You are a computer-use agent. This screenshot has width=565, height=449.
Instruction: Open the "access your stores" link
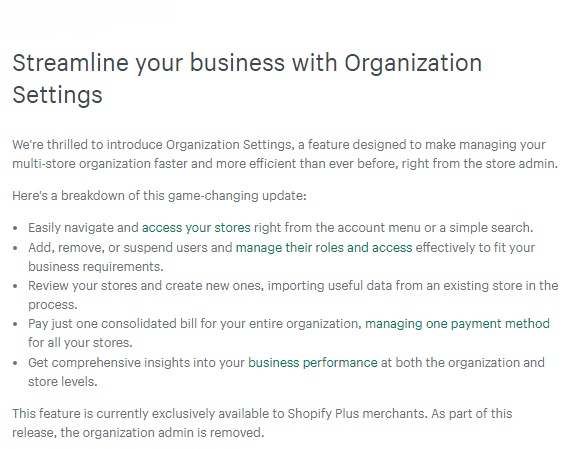pos(196,228)
